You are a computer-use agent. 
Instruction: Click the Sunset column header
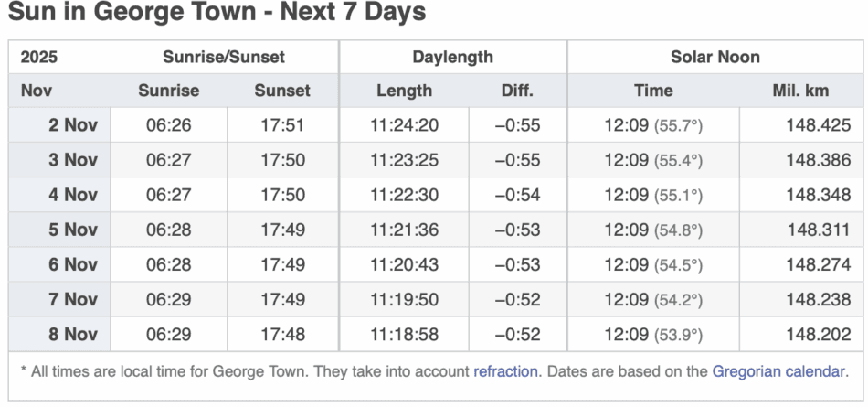pos(282,91)
